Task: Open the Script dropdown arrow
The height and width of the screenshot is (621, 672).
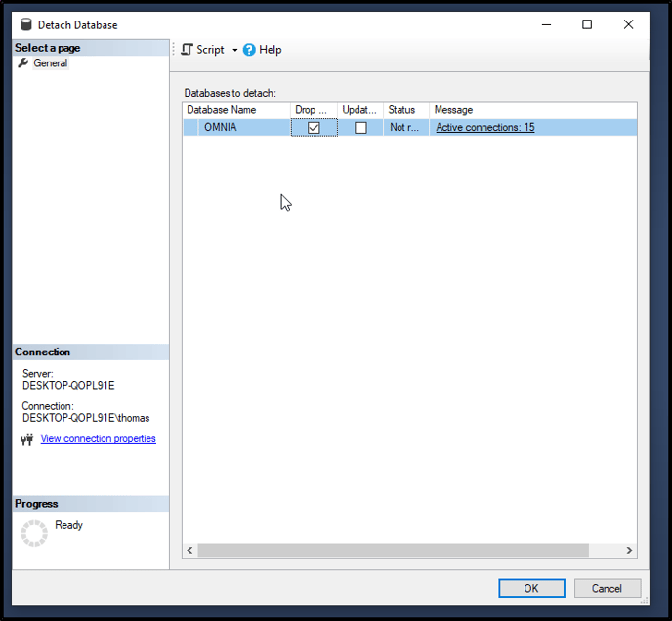Action: point(234,50)
